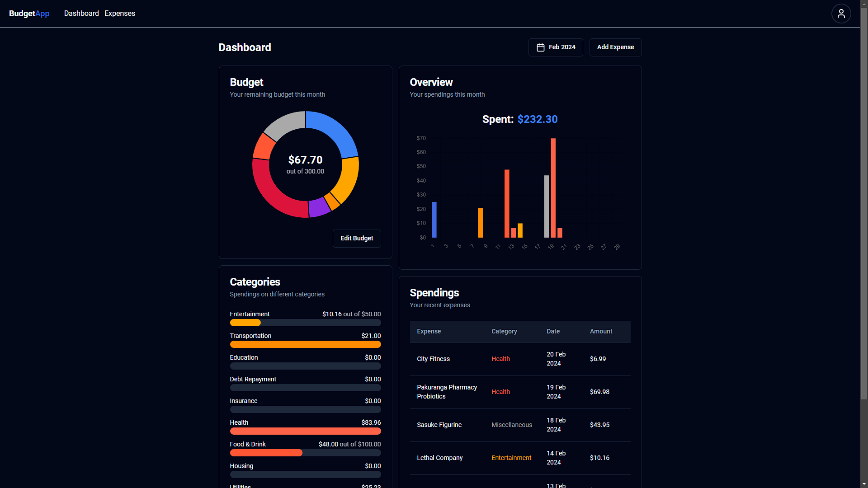Screen dimensions: 868x488
Task: Click the Housing category label
Action: click(241, 466)
